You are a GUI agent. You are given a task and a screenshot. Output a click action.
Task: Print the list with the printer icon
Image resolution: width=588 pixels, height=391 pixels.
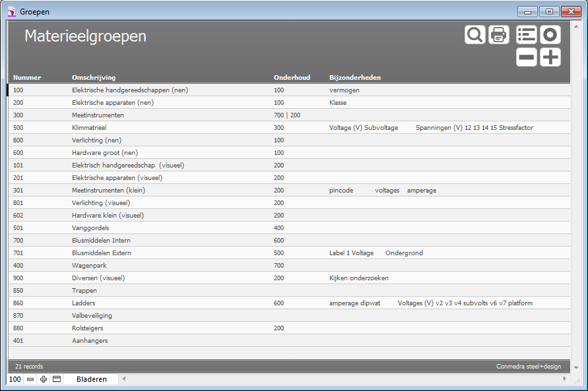pyautogui.click(x=499, y=35)
